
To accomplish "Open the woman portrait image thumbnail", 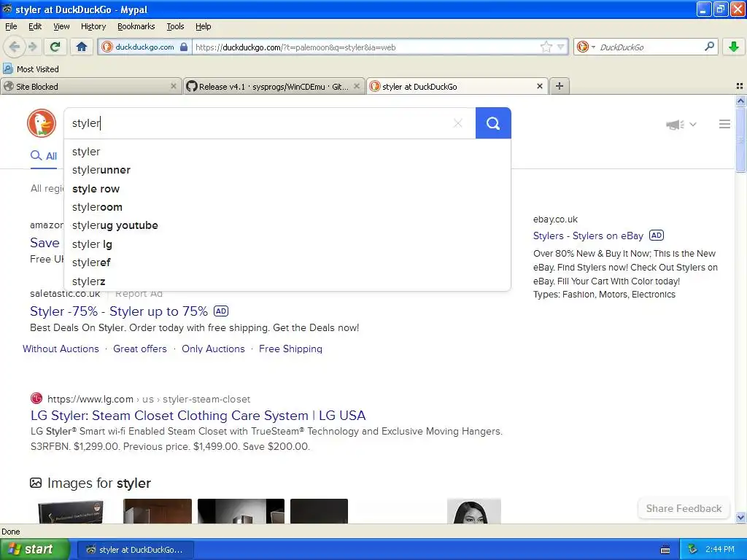I will pyautogui.click(x=474, y=511).
